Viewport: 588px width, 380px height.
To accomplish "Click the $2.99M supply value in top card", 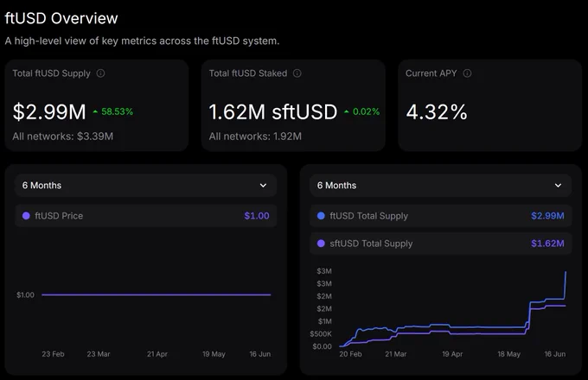I will click(x=49, y=112).
